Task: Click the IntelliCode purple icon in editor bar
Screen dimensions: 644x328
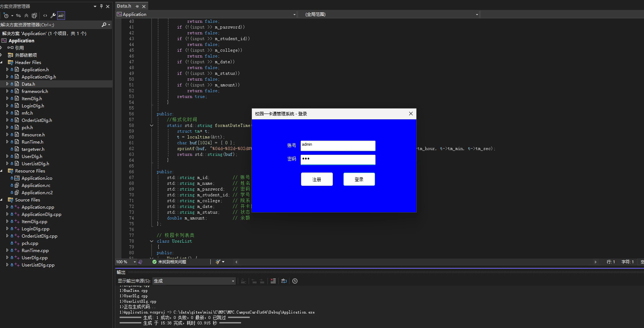Action: 140,262
